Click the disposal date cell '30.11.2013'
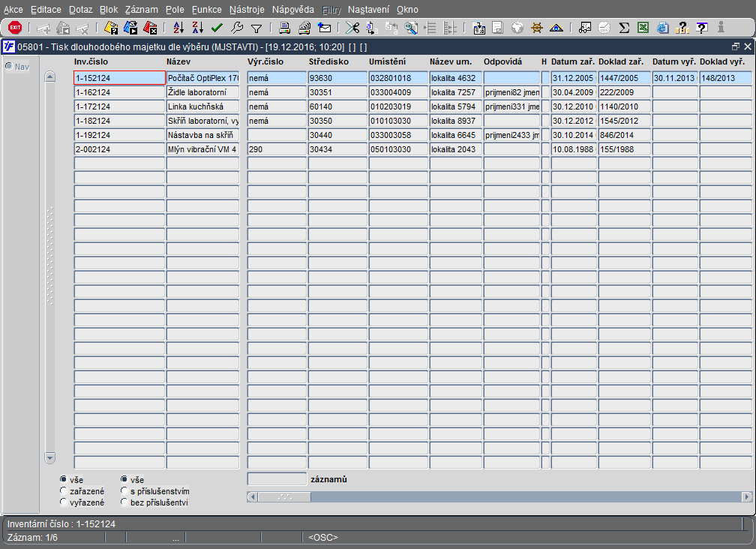The height and width of the screenshot is (549, 756). point(675,77)
